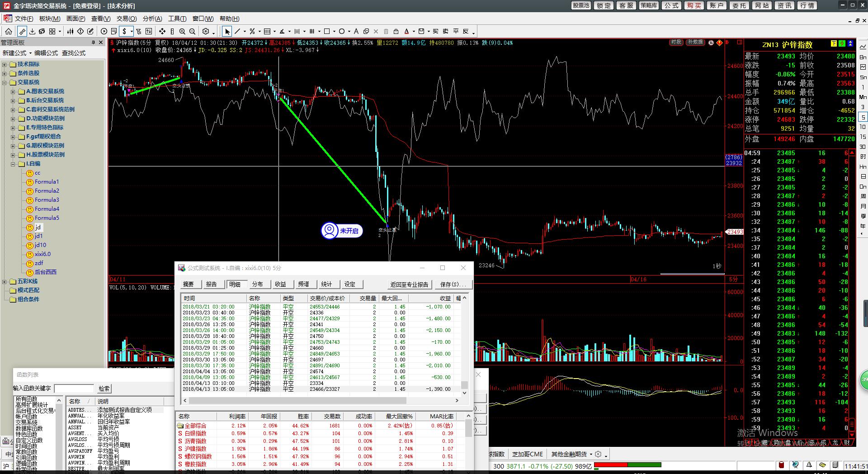Click the zoom-in magnifier icon
Image resolution: width=868 pixels, height=474 pixels.
(x=182, y=31)
